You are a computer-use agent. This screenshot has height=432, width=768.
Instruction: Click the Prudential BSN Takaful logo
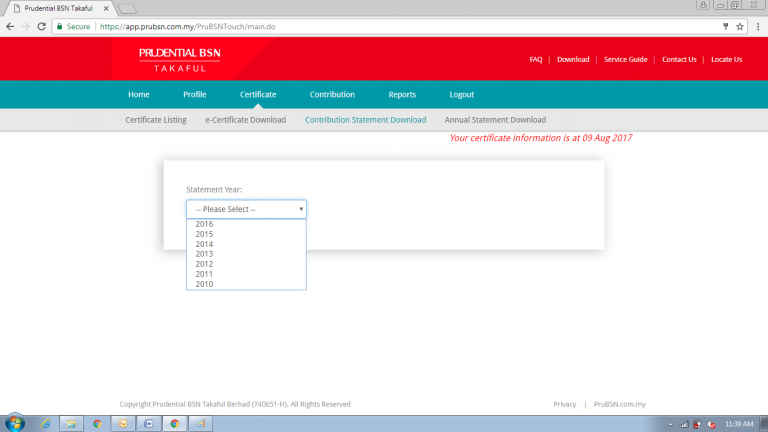click(179, 58)
